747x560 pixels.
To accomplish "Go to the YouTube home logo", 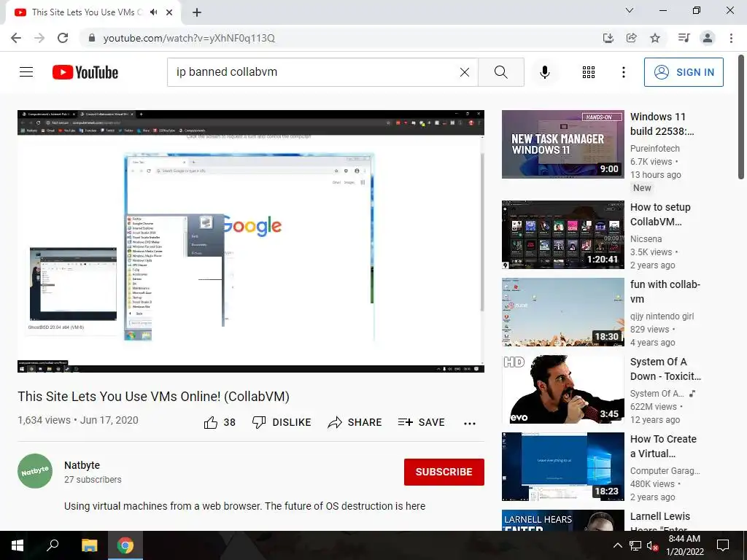I will [85, 72].
